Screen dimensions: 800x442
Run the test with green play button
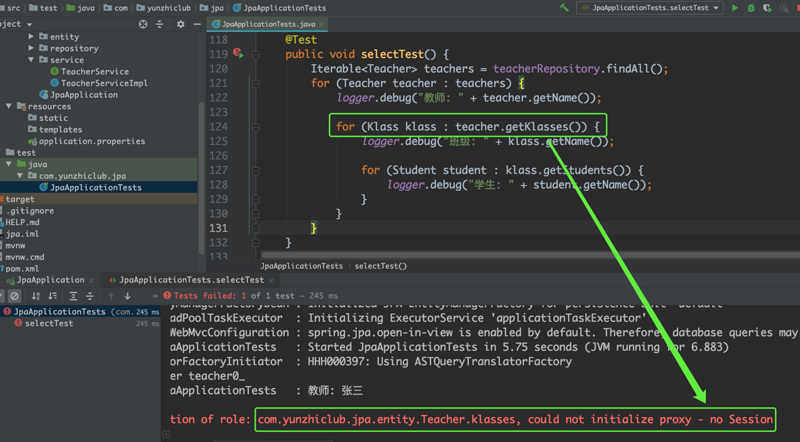(735, 8)
